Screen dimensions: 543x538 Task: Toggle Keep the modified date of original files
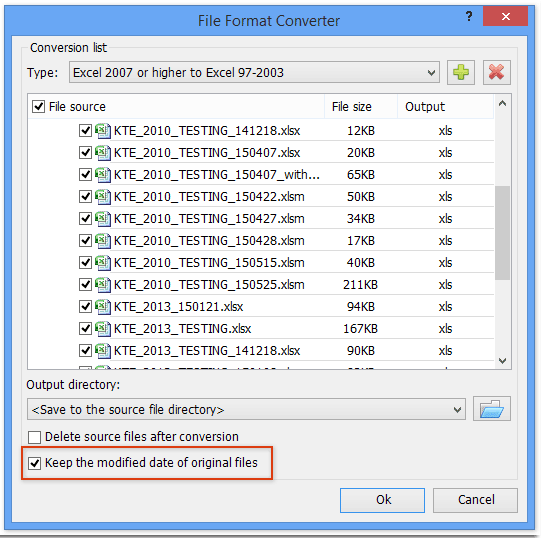tap(35, 463)
